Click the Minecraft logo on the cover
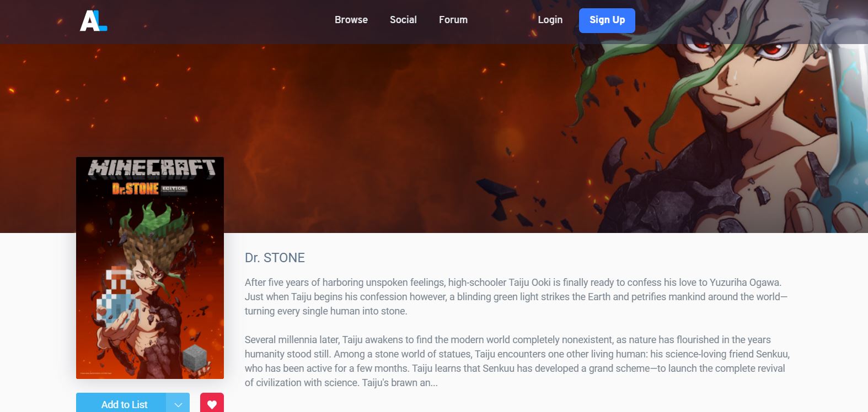The height and width of the screenshot is (412, 868). [152, 167]
